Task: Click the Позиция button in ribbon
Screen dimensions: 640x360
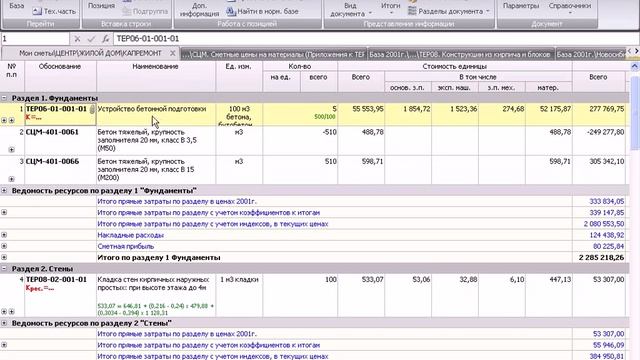Action: click(101, 6)
